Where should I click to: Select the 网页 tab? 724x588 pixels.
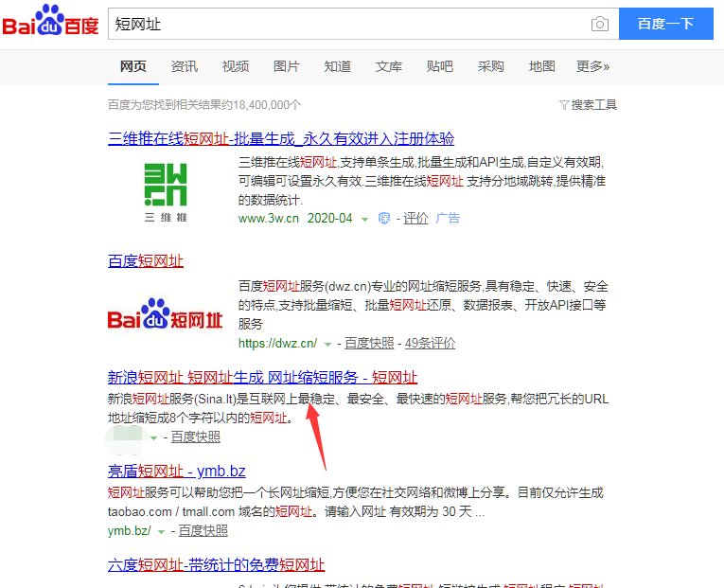[x=133, y=66]
